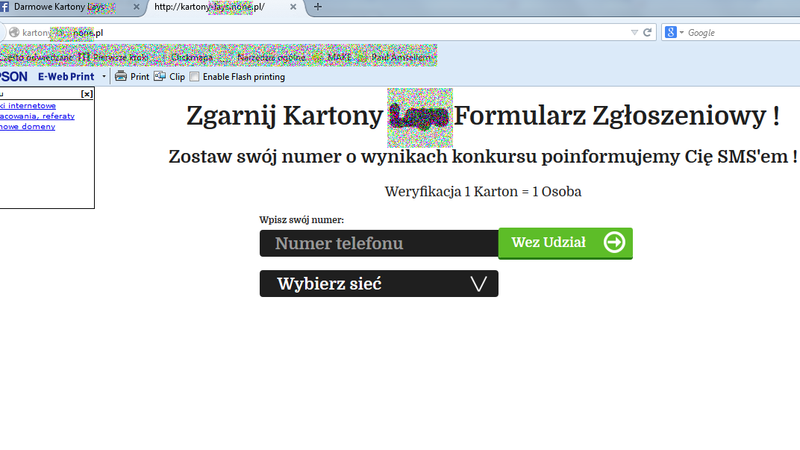
Task: Open the Pierwsze kroki bookmark
Action: click(x=114, y=57)
